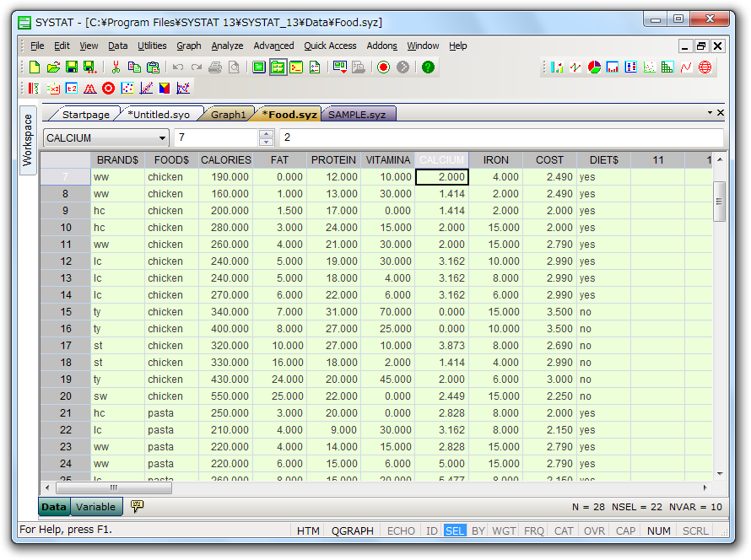
Task: Decrease case number with spinner down arrow
Action: point(267,142)
